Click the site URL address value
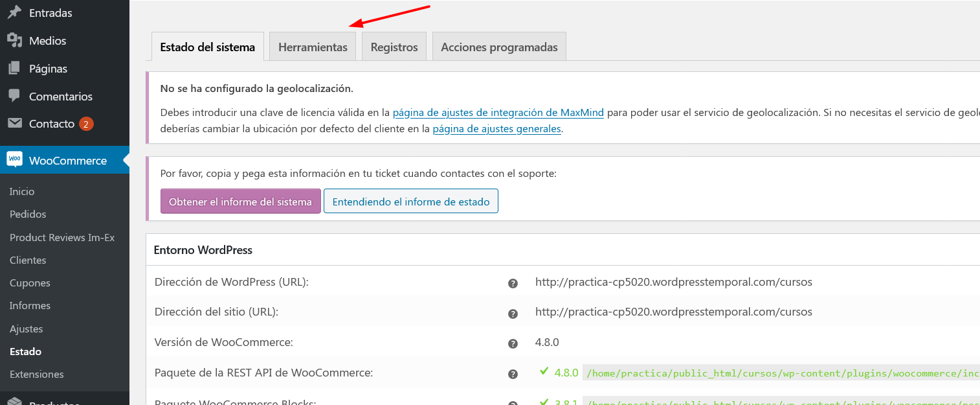Image resolution: width=980 pixels, height=405 pixels. click(674, 312)
